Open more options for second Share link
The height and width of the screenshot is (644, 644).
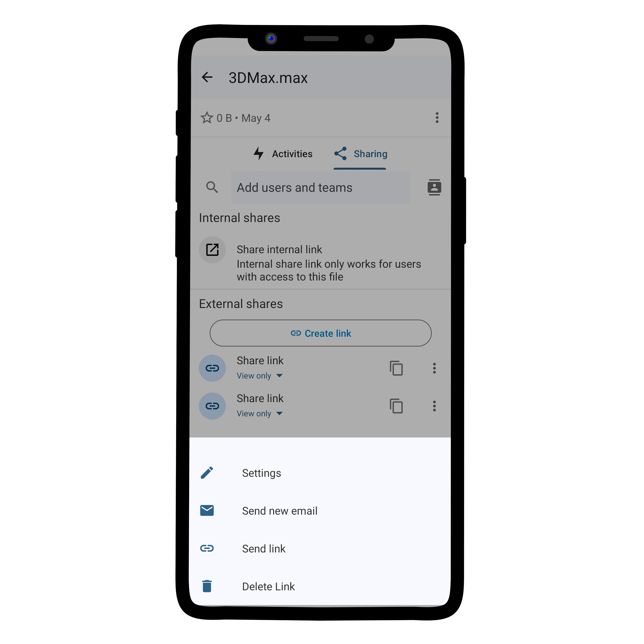434,406
